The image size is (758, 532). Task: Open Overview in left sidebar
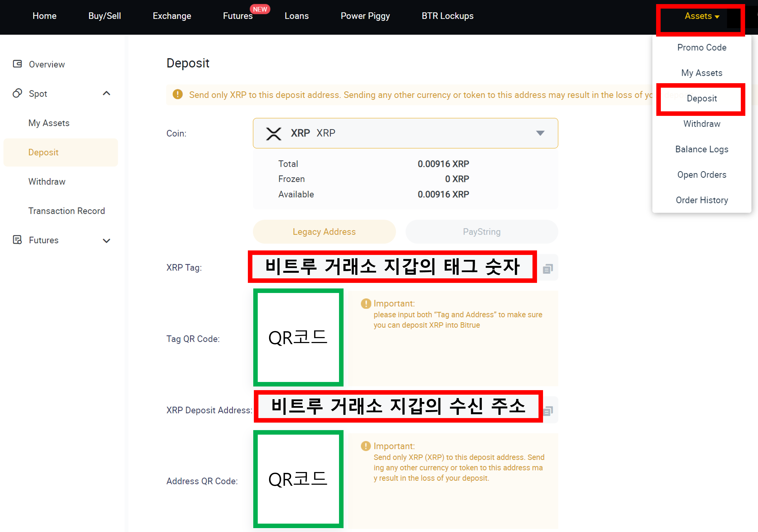point(47,64)
